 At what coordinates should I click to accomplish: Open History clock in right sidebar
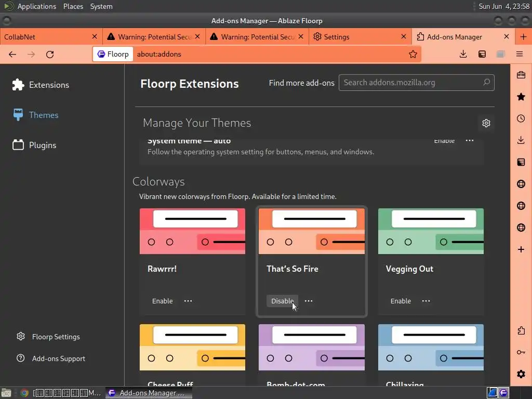point(521,118)
